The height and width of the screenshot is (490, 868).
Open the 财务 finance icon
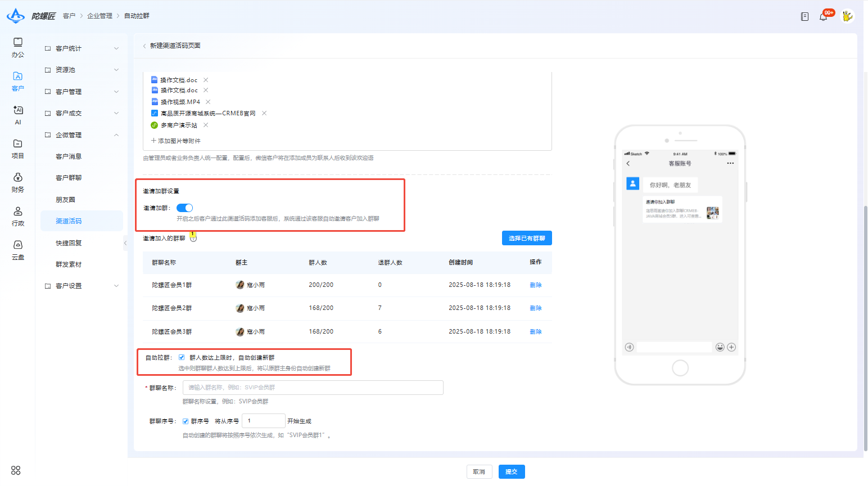[x=18, y=182]
